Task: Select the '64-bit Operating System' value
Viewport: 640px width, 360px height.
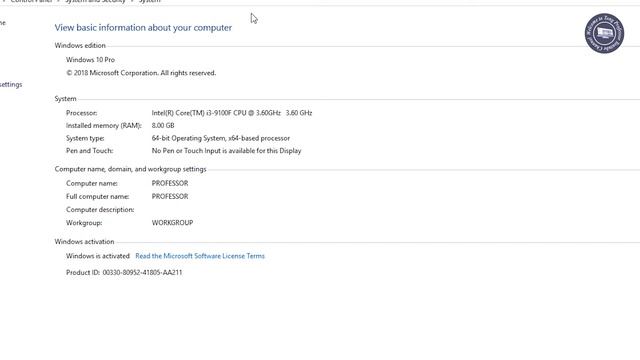Action: point(221,138)
